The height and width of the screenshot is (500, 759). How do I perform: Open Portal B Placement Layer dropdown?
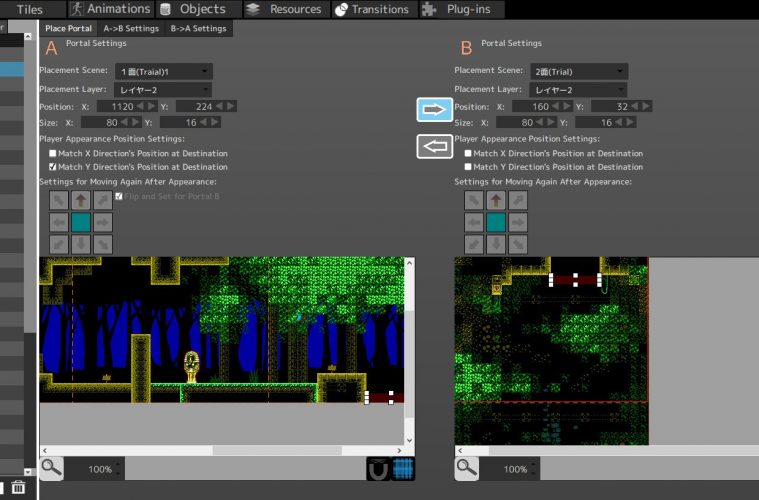click(x=578, y=90)
